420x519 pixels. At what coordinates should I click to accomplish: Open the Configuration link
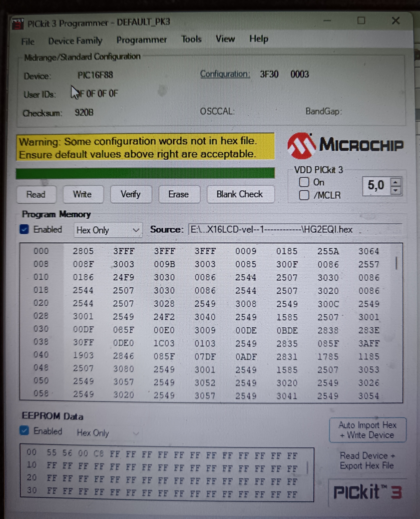[225, 74]
